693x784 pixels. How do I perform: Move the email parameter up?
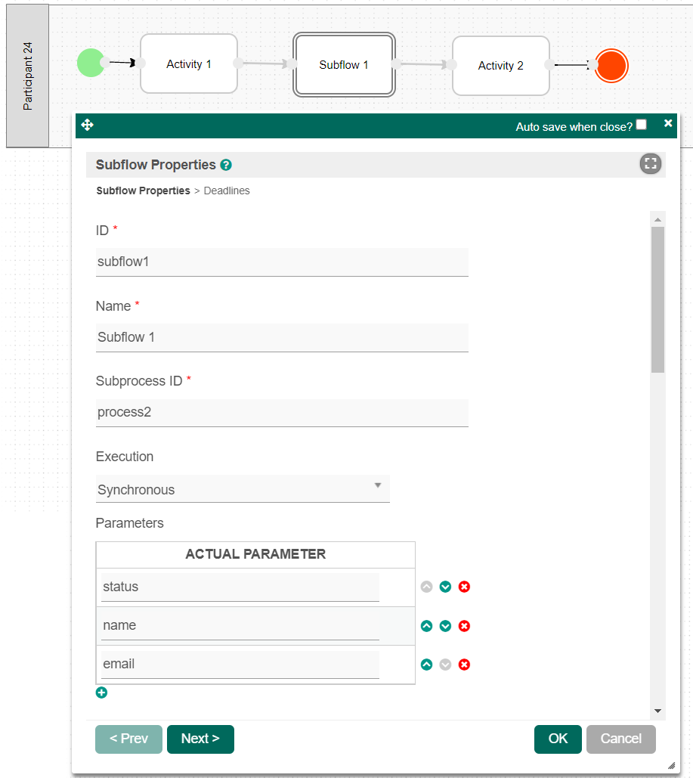point(426,665)
